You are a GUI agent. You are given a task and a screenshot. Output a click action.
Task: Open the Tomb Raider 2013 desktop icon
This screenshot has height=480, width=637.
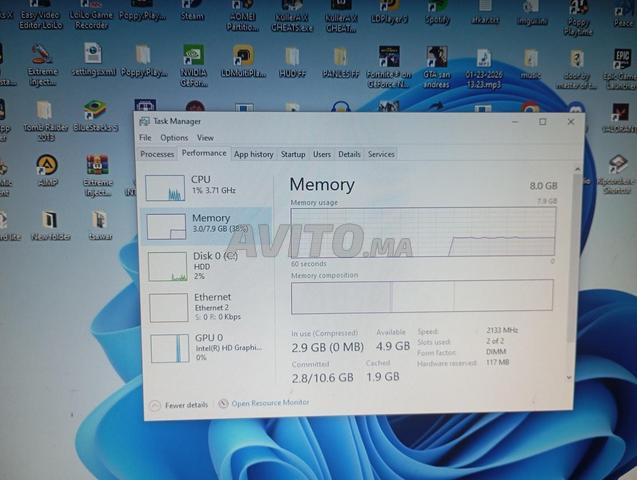click(44, 112)
